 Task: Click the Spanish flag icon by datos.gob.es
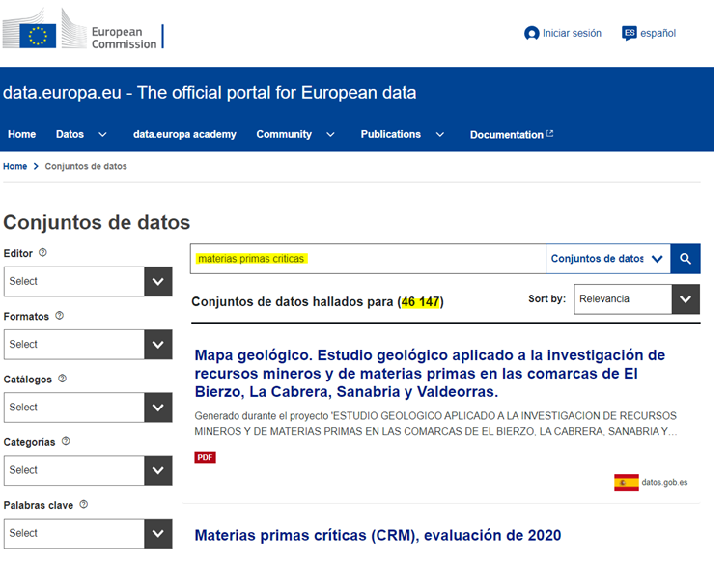627,482
